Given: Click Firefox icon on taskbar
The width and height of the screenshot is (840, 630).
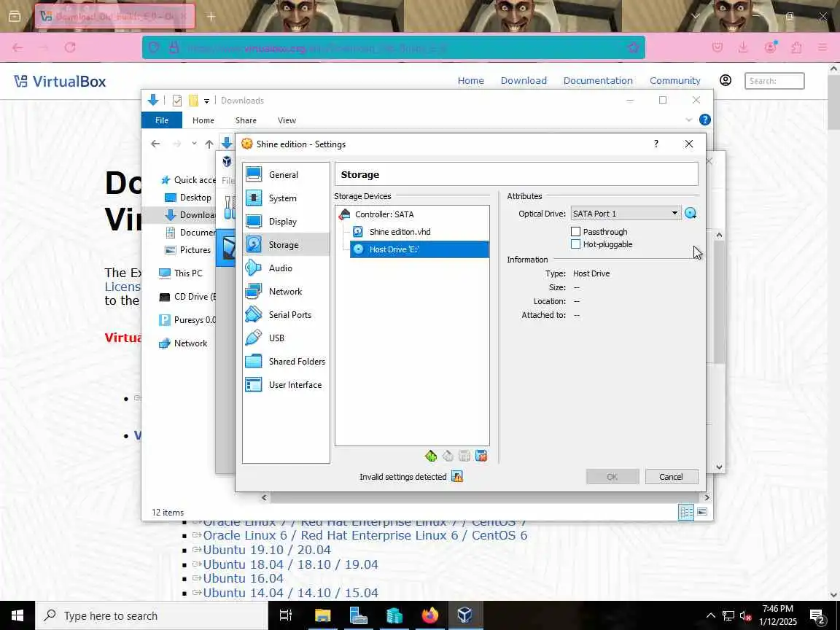Looking at the screenshot, I should (429, 615).
